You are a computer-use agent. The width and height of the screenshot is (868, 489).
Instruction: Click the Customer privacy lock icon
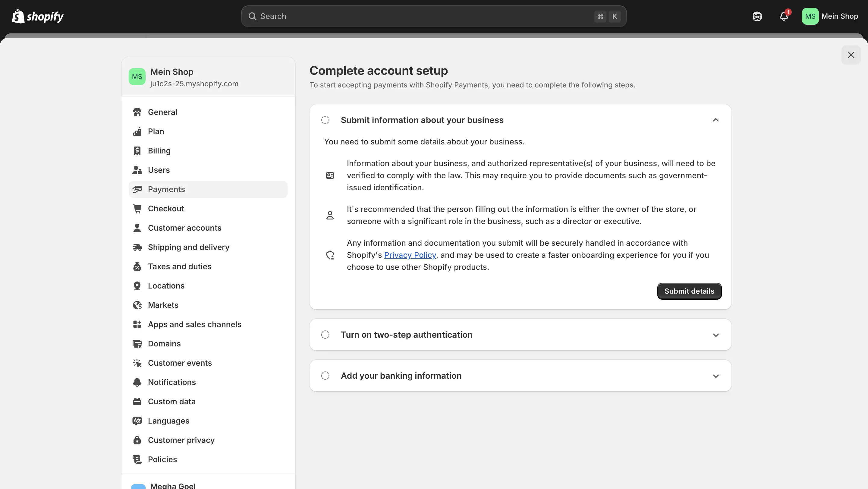pos(137,440)
